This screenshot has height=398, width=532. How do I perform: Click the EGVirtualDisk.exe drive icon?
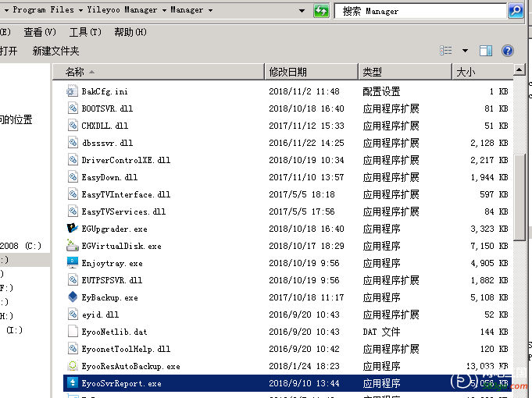pos(73,246)
